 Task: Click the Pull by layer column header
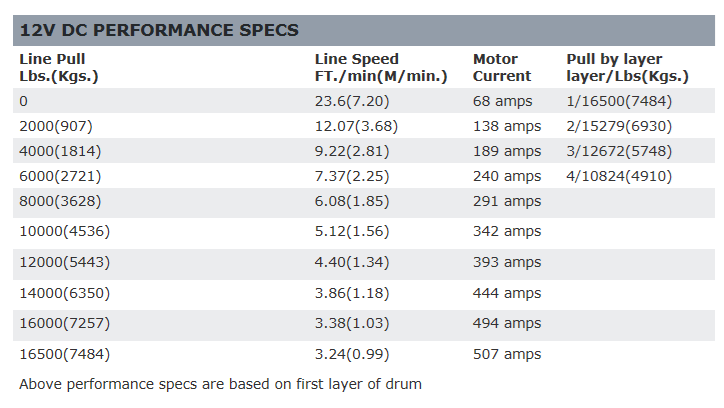point(627,67)
